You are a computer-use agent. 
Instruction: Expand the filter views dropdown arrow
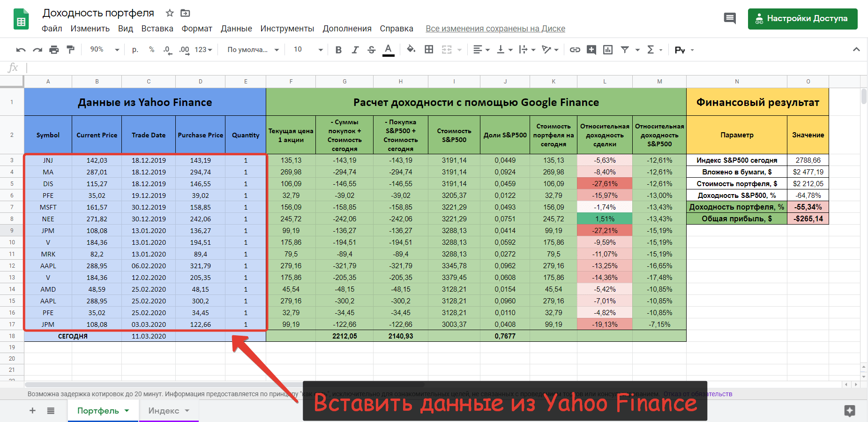click(x=637, y=50)
